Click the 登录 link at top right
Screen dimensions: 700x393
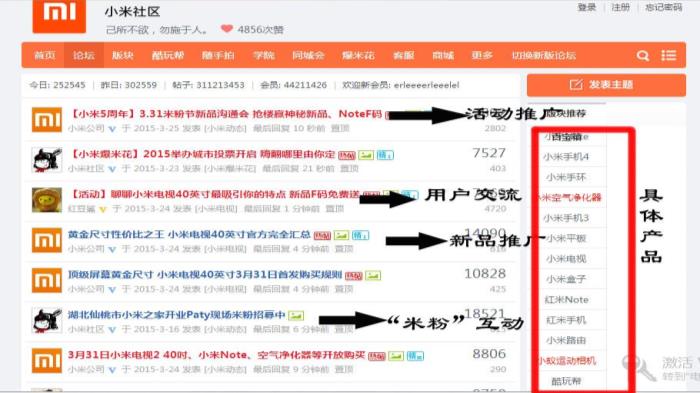tap(587, 7)
